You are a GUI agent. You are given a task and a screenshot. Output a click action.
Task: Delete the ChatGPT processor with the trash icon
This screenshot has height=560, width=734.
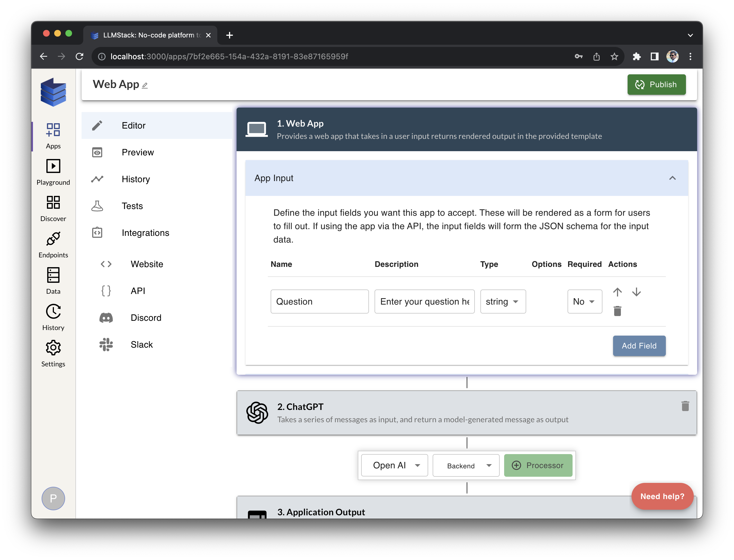[685, 406]
